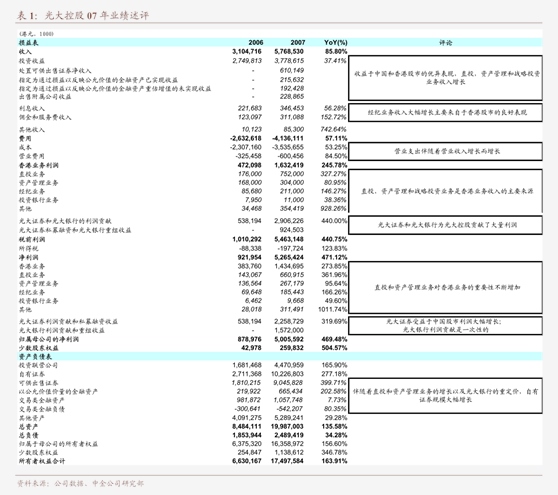558x495 pixels.
Task: Click the value 752,000
Action: [x=291, y=174]
